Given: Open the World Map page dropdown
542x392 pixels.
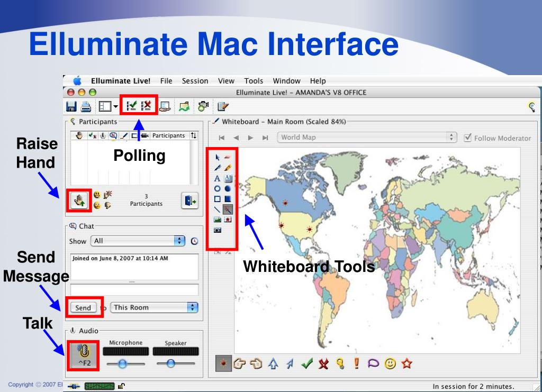Looking at the screenshot, I should (x=367, y=138).
